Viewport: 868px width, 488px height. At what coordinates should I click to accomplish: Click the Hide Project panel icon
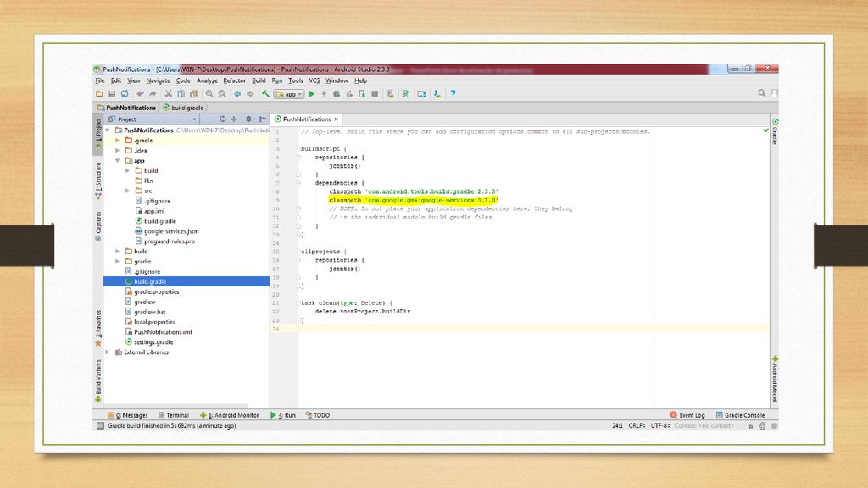(x=263, y=119)
